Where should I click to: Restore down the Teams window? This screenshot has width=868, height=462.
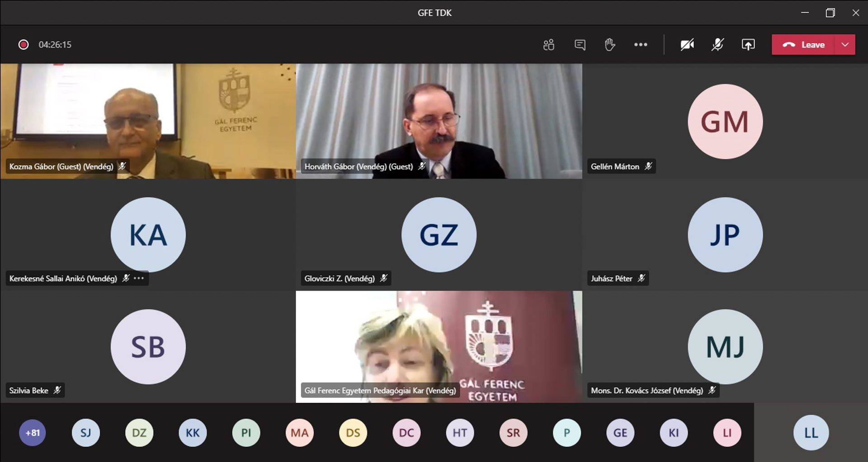830,13
